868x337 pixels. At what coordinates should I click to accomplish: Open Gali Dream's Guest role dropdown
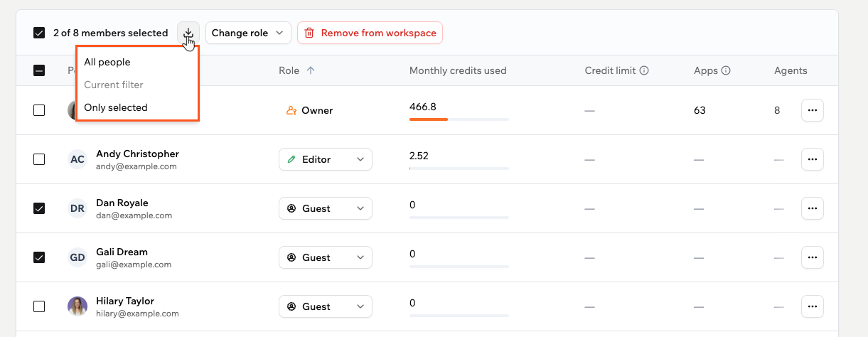[x=326, y=257]
